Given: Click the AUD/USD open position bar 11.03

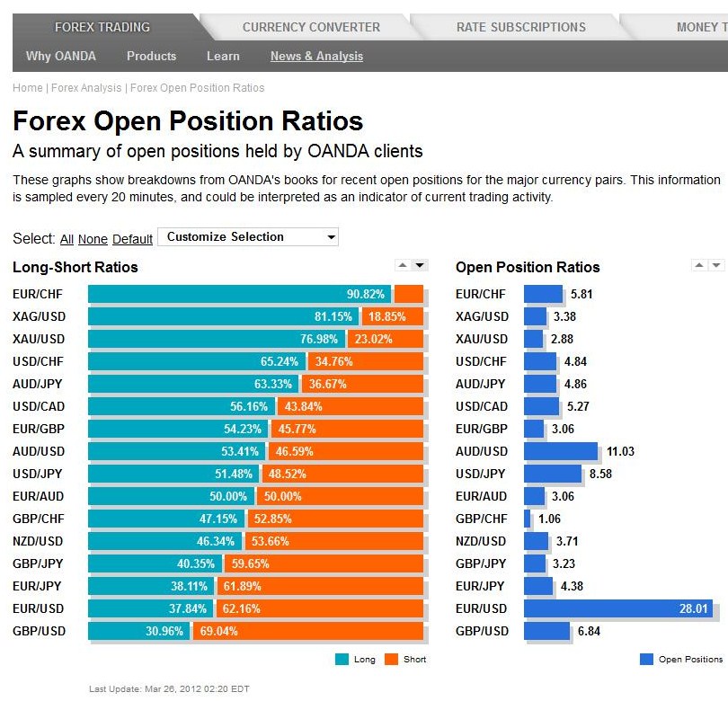Looking at the screenshot, I should pyautogui.click(x=561, y=451).
